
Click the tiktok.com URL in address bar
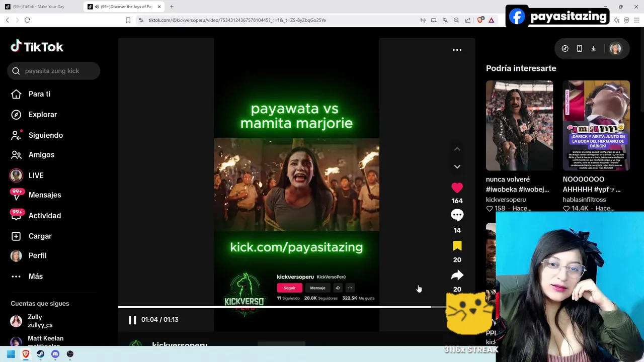coord(237,20)
